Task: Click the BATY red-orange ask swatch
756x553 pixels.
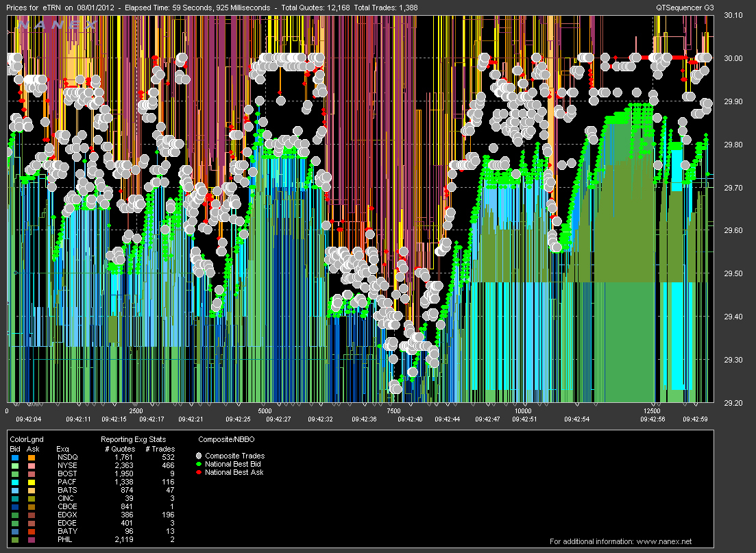Action: point(32,531)
